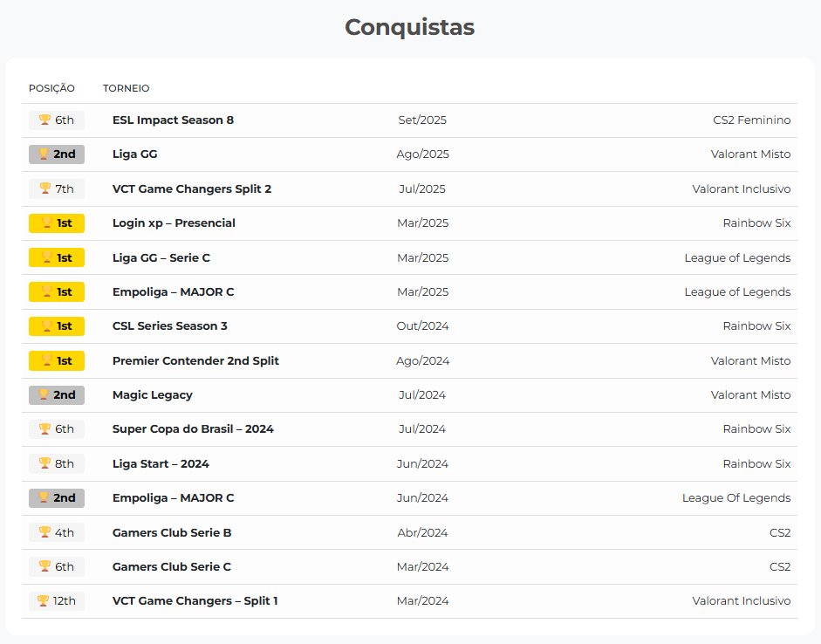
Task: Click trophy icon in Magic Legacy row
Action: (x=44, y=394)
